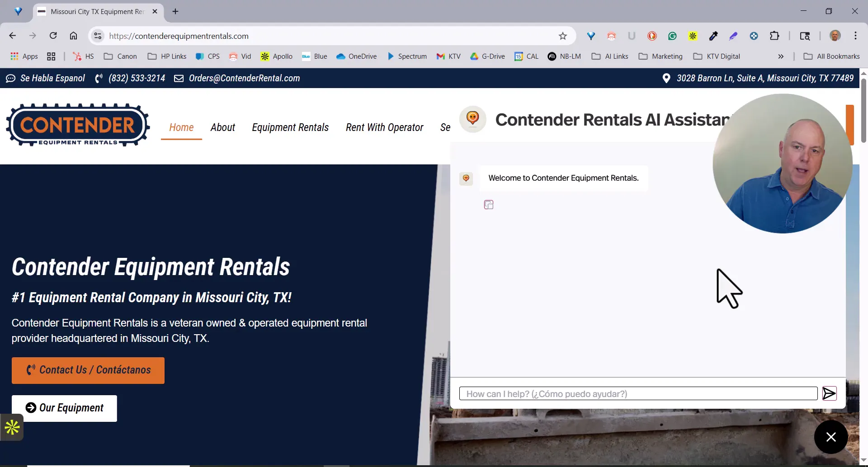
Task: Reload the page with the refresh icon
Action: click(x=53, y=36)
